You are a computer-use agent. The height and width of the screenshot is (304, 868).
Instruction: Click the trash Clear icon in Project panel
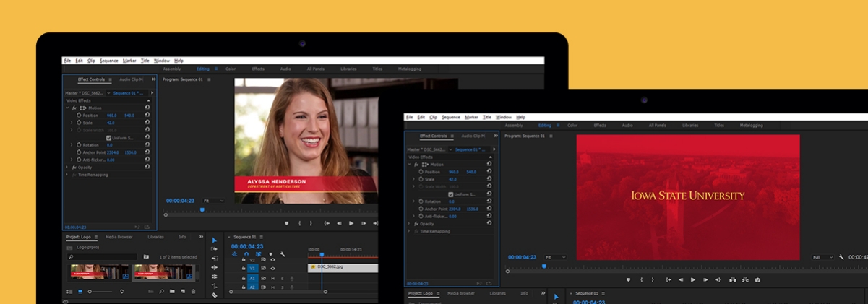193,292
